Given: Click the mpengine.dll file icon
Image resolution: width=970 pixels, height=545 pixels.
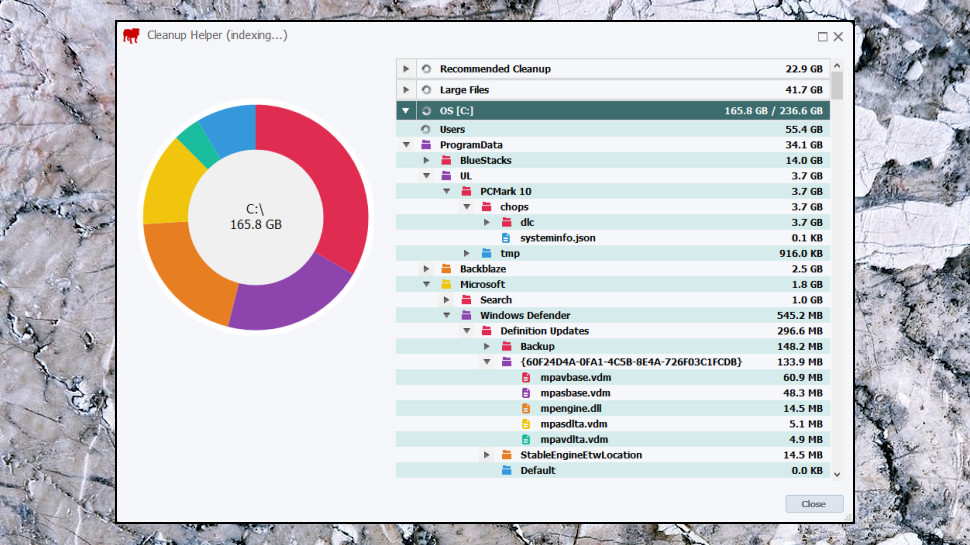Looking at the screenshot, I should coord(526,408).
